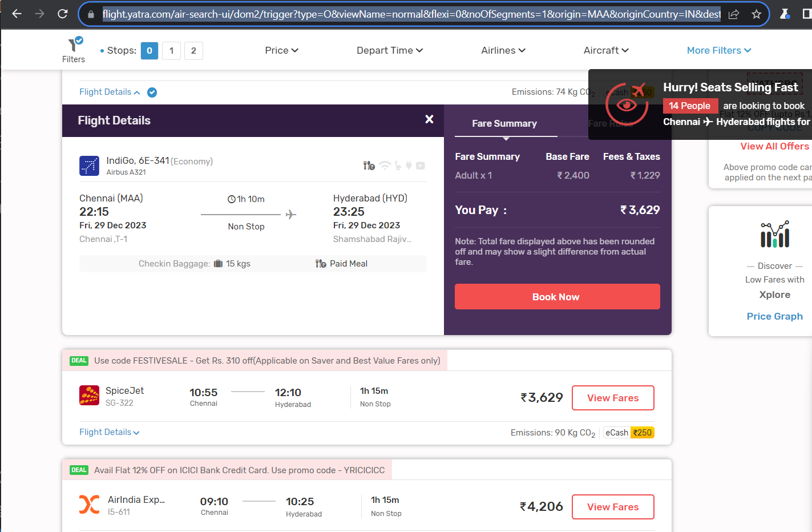Click the FESTIVESALE deal banner
Viewport: 812px width, 532px height.
point(255,360)
